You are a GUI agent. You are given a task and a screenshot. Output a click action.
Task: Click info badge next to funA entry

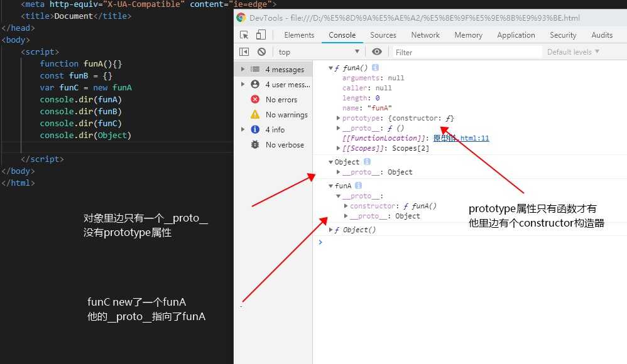[x=358, y=185]
